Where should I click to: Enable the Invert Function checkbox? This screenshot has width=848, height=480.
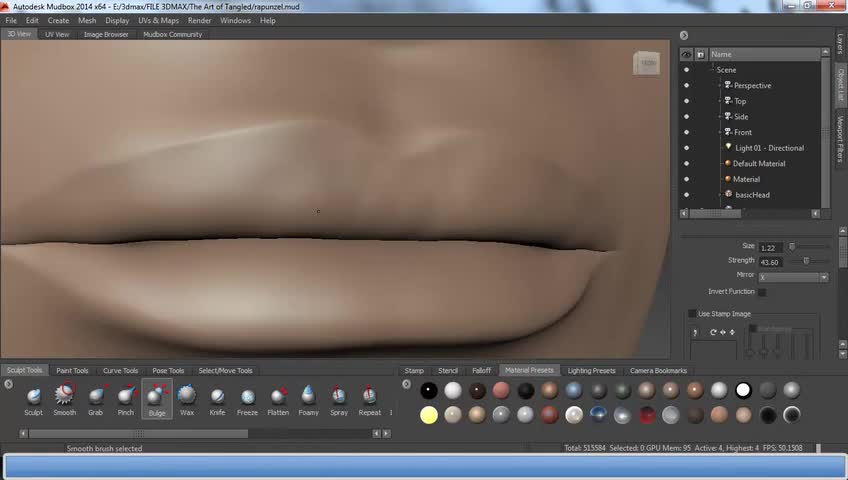(x=762, y=292)
